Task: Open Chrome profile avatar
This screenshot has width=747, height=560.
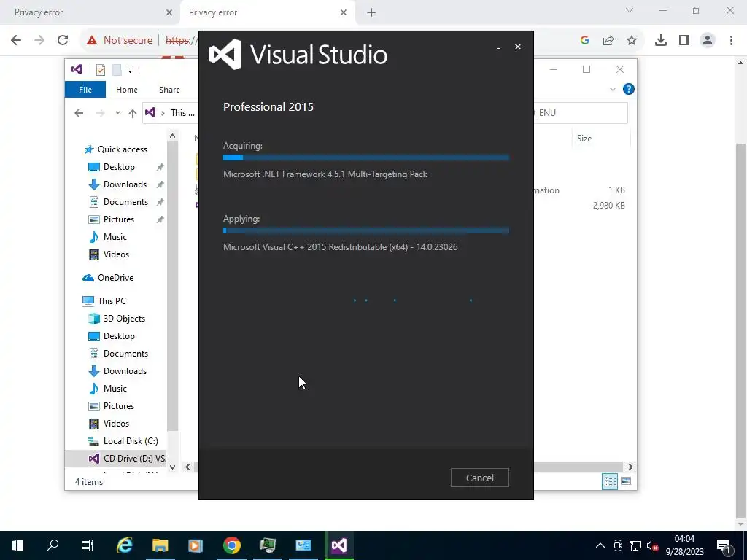Action: (x=708, y=40)
